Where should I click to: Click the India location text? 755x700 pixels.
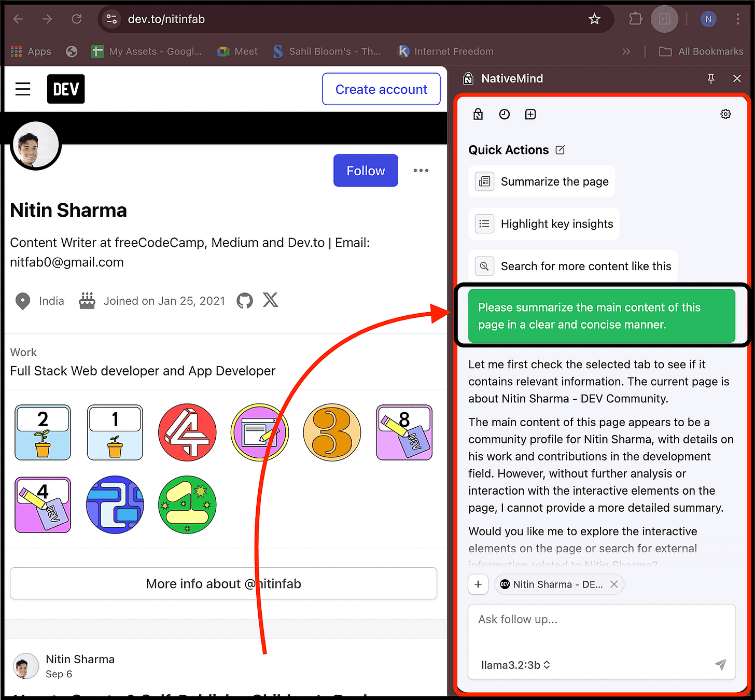coord(52,301)
